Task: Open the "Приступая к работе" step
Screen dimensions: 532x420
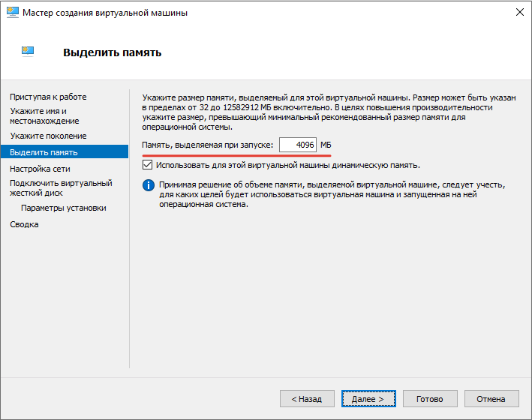Action: click(48, 97)
